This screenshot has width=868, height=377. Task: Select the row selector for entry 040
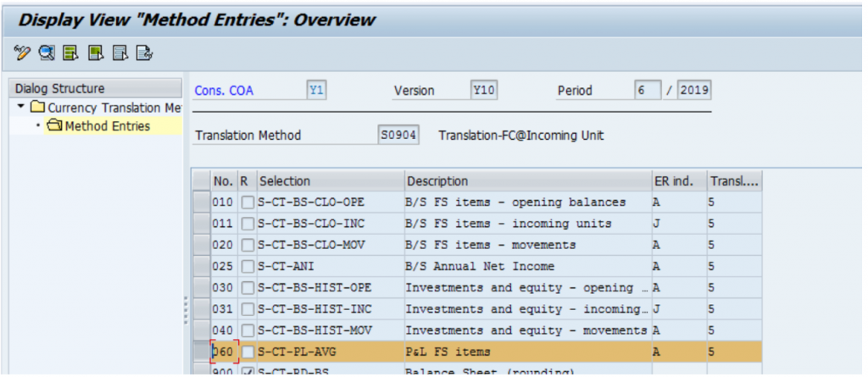(x=202, y=330)
